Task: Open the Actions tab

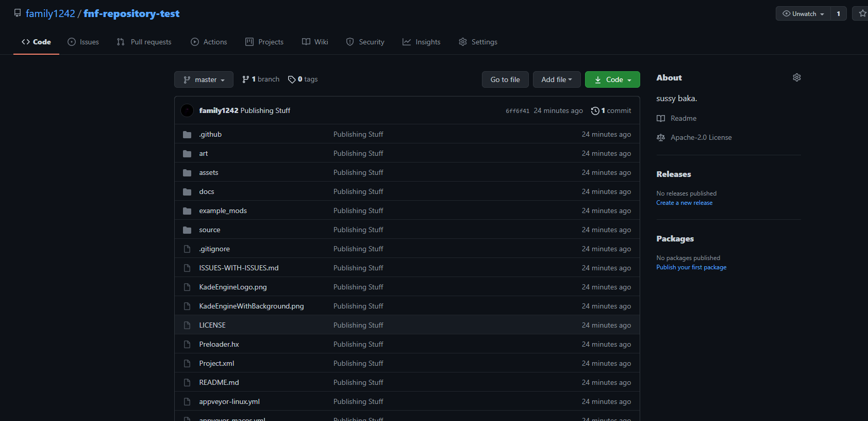Action: tap(209, 42)
